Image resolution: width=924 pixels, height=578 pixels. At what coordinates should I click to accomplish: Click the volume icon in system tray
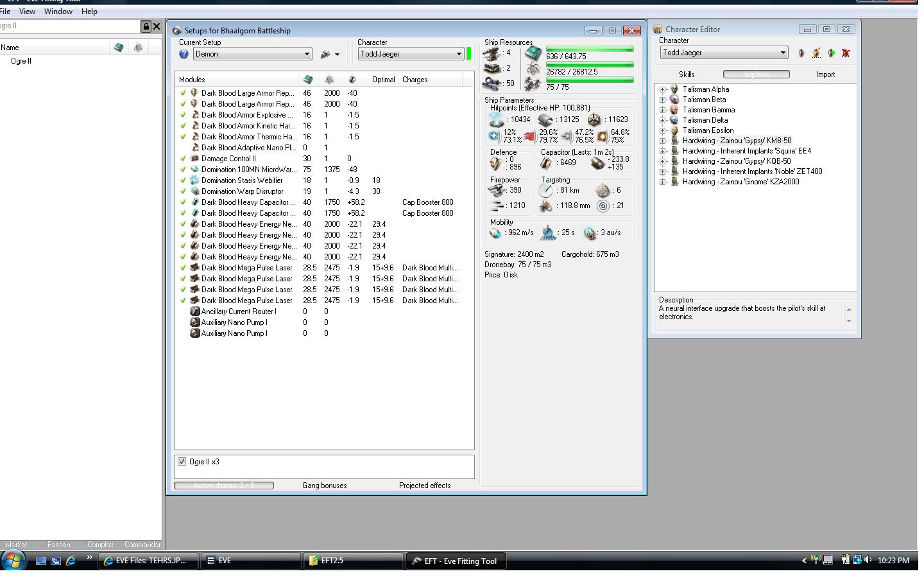pos(868,560)
